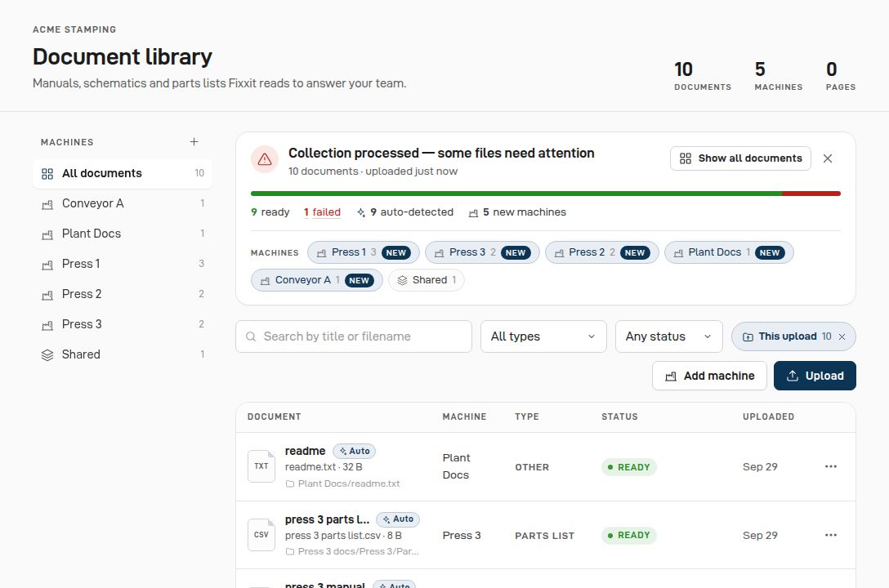The image size is (889, 588).
Task: Click the Auto badge next to press 3 parts list
Action: [398, 519]
